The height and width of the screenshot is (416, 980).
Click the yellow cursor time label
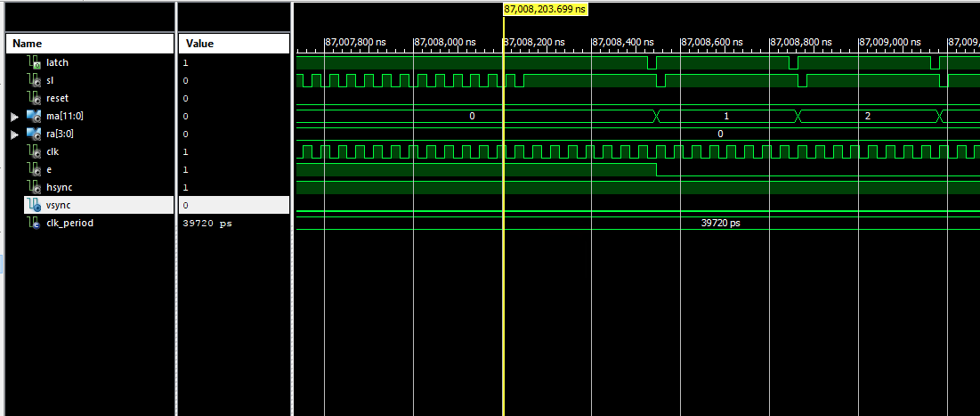(545, 9)
